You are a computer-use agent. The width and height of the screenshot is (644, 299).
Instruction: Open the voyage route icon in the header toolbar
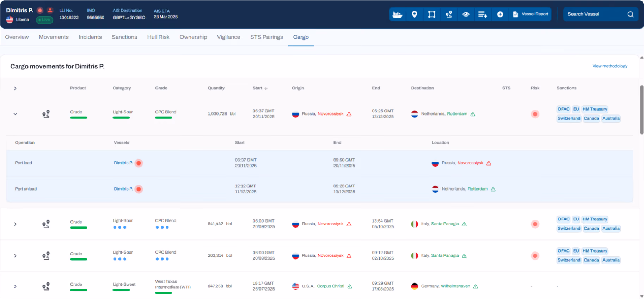click(x=449, y=14)
